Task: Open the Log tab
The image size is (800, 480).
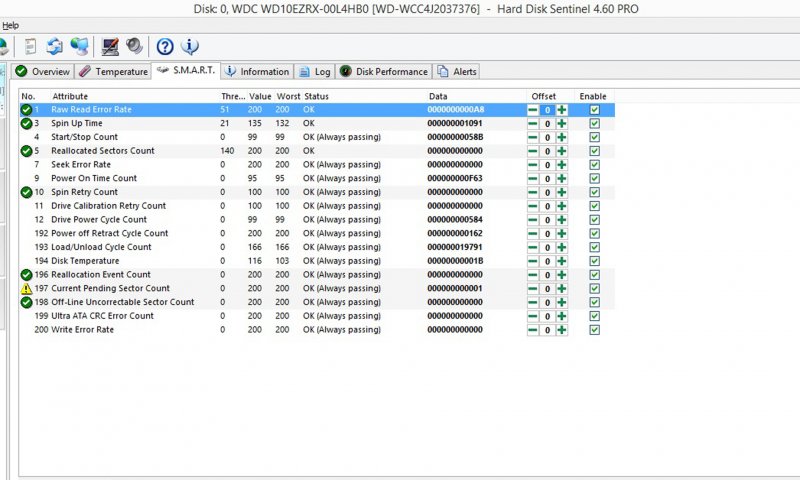Action: [315, 71]
